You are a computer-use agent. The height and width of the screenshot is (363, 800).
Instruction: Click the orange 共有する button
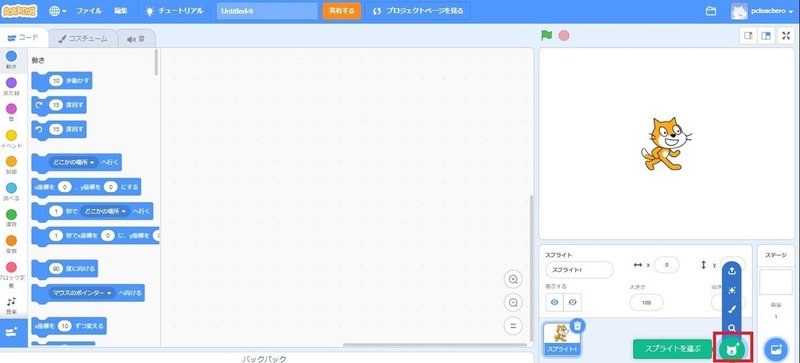[x=341, y=11]
